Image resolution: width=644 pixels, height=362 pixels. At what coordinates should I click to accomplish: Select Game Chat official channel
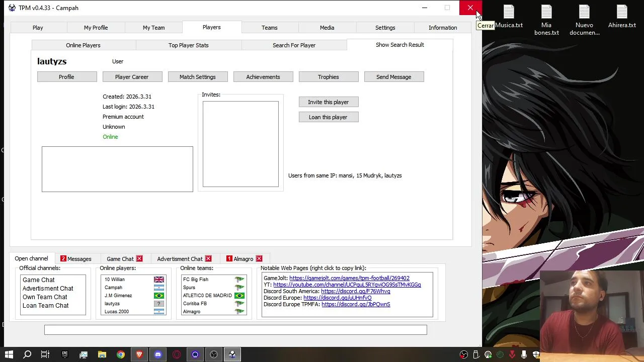tap(38, 280)
